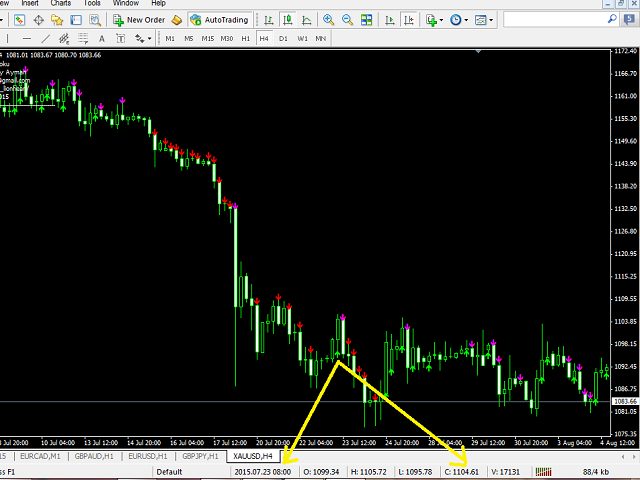640x480 pixels.
Task: Show the Terminal panel icon
Action: [76, 20]
